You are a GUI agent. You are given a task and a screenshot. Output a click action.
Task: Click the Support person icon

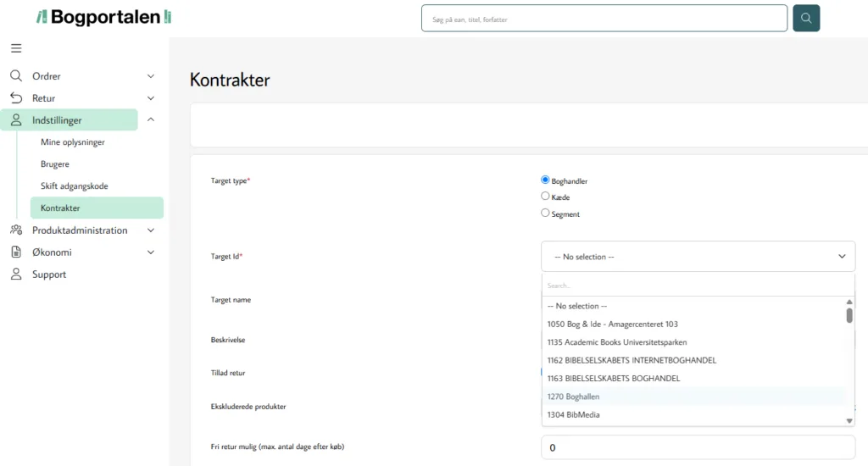tap(16, 274)
